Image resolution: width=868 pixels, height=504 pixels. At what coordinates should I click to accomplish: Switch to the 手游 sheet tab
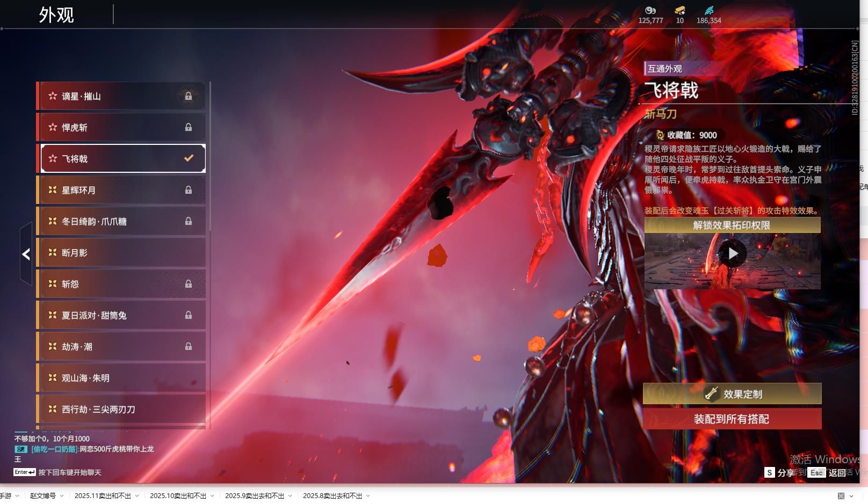tap(5, 496)
